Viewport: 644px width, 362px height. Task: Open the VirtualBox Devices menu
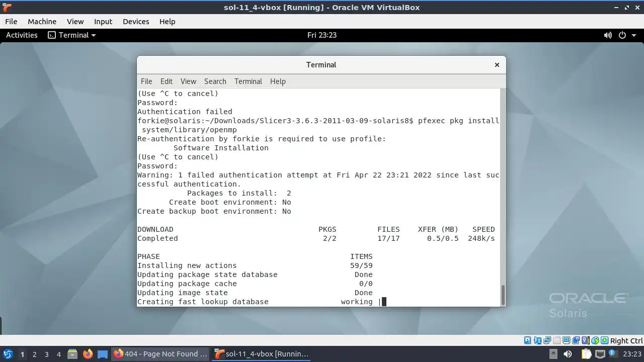tap(136, 22)
